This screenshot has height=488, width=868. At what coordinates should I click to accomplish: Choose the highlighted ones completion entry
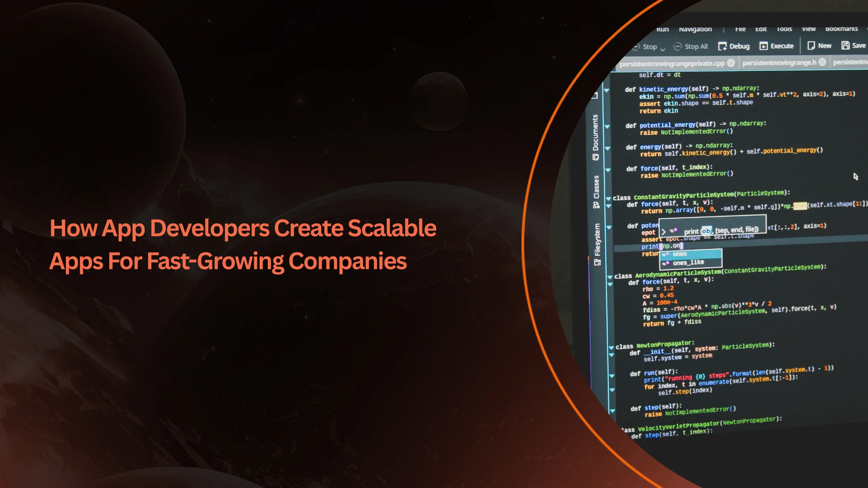pyautogui.click(x=680, y=254)
